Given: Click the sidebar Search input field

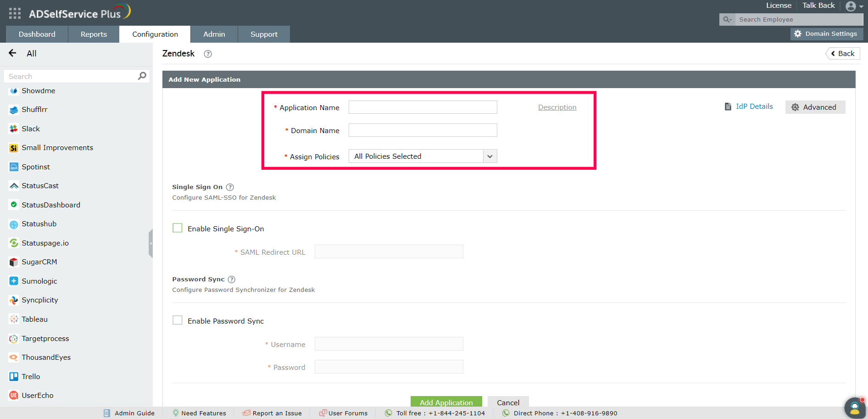Looking at the screenshot, I should click(72, 76).
